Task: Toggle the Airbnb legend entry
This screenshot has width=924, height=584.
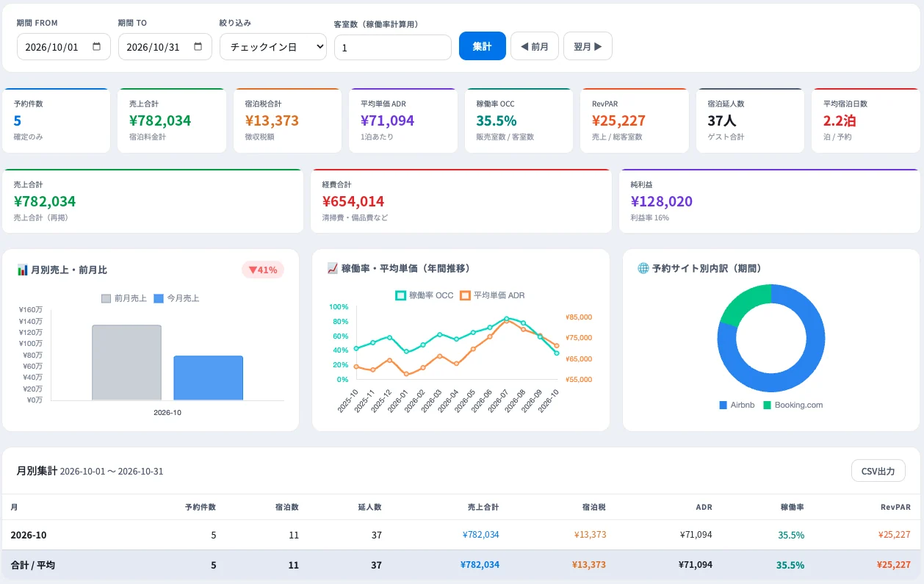Action: click(x=738, y=405)
